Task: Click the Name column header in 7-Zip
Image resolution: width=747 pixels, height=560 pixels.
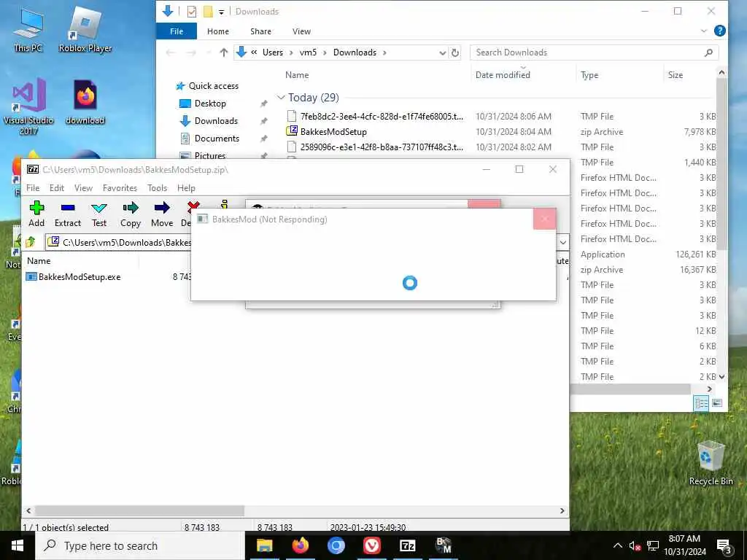Action: pos(39,261)
